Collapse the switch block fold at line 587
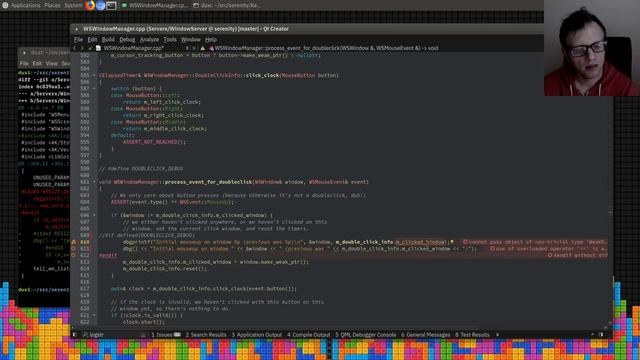Image resolution: width=640 pixels, height=360 pixels. (94, 89)
